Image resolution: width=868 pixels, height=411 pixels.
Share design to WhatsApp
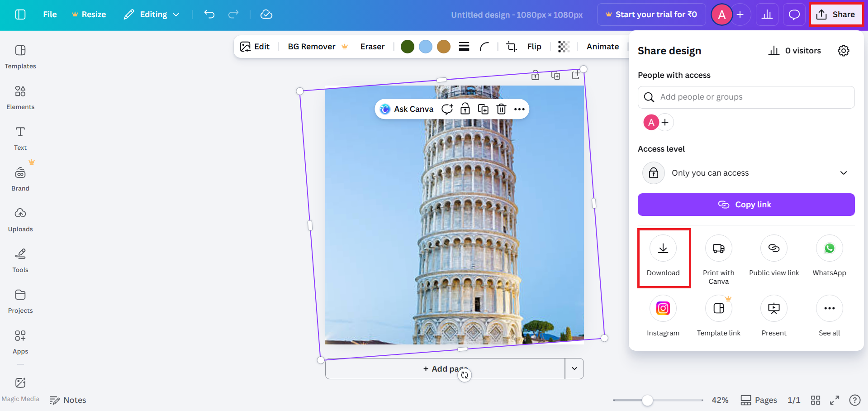coord(829,248)
